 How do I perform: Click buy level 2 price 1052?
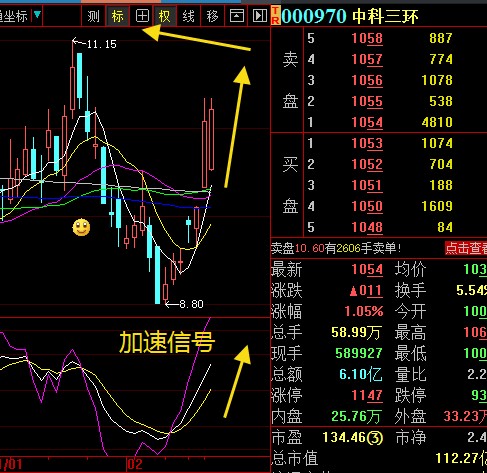point(367,164)
